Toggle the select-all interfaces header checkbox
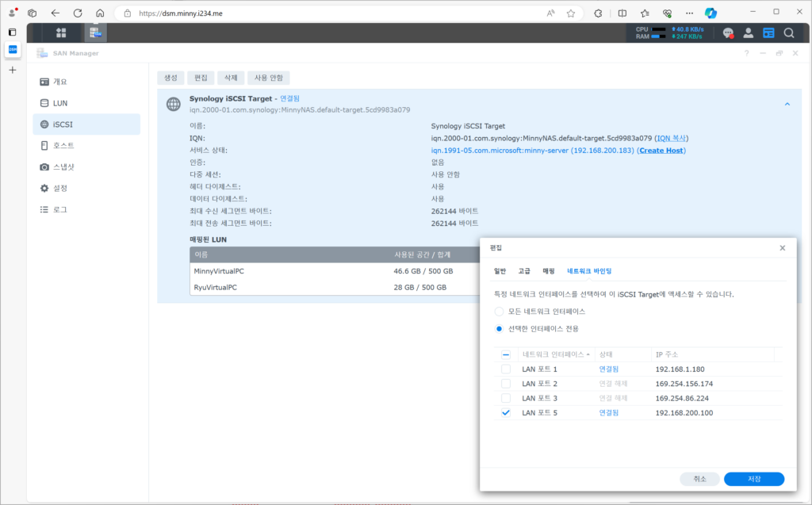The width and height of the screenshot is (812, 505). (506, 355)
